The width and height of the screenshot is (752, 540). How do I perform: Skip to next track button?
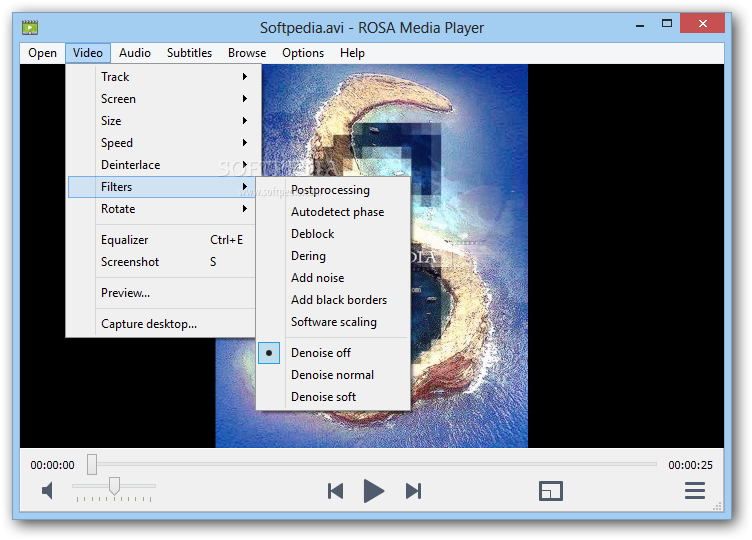(x=413, y=491)
